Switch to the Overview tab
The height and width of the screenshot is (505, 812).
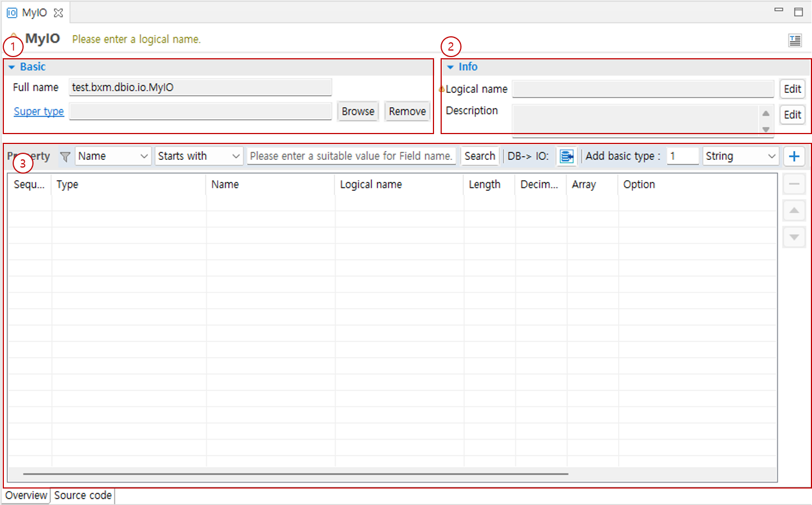point(26,495)
